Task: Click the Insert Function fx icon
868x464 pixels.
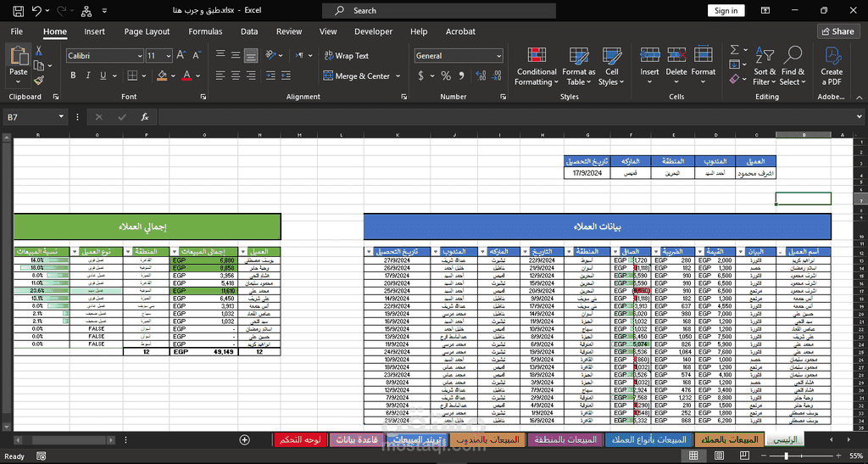Action: point(144,117)
